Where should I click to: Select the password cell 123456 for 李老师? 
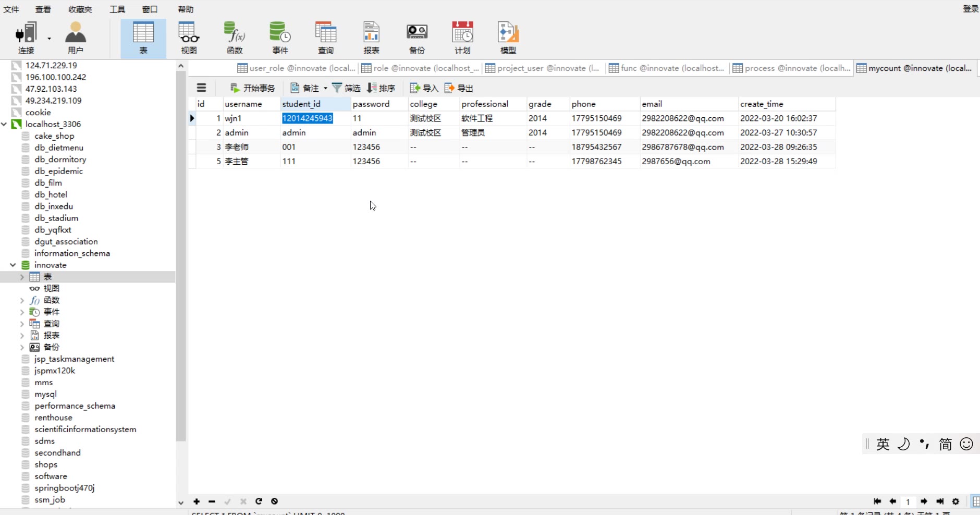(379, 147)
